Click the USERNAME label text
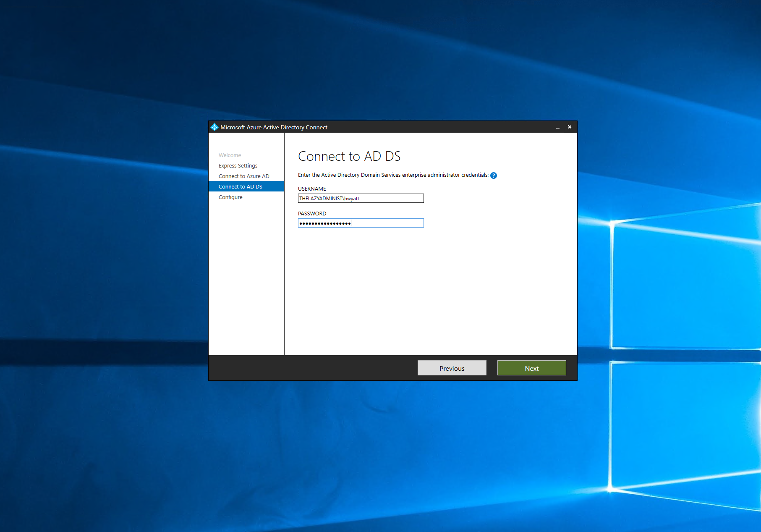Image resolution: width=761 pixels, height=532 pixels. [312, 189]
